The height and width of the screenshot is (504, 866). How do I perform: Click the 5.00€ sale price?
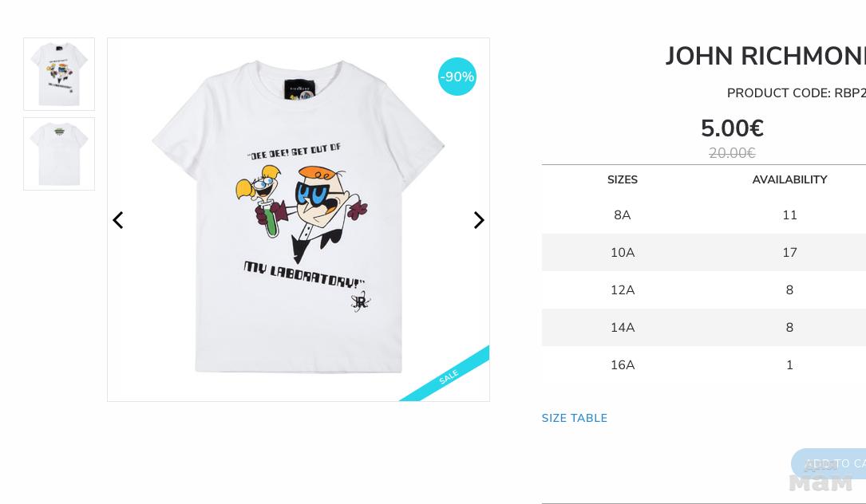(733, 128)
